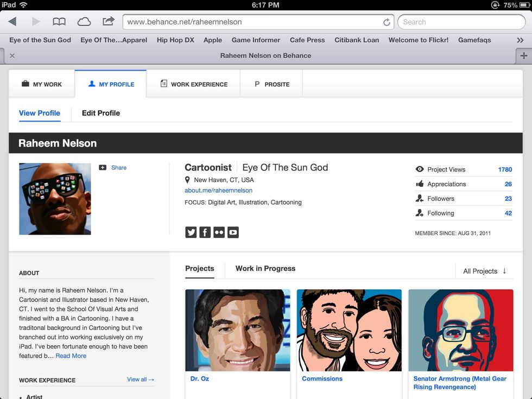532x399 pixels.
Task: Open the Dr. Oz project thumbnail
Action: (238, 330)
